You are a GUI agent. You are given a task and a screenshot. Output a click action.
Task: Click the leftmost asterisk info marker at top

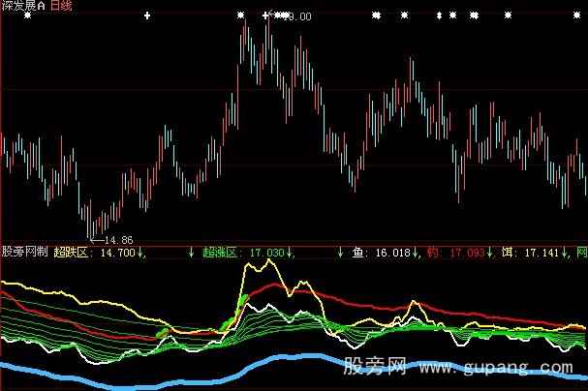pyautogui.click(x=241, y=16)
